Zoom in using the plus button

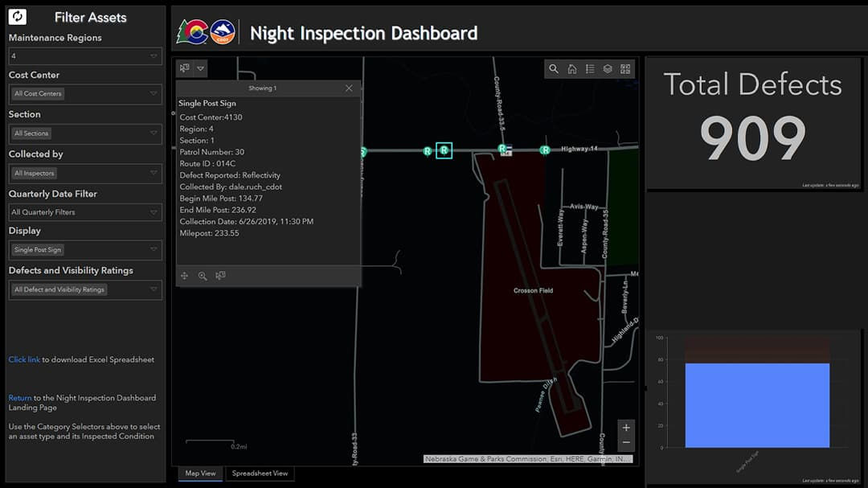click(x=626, y=428)
